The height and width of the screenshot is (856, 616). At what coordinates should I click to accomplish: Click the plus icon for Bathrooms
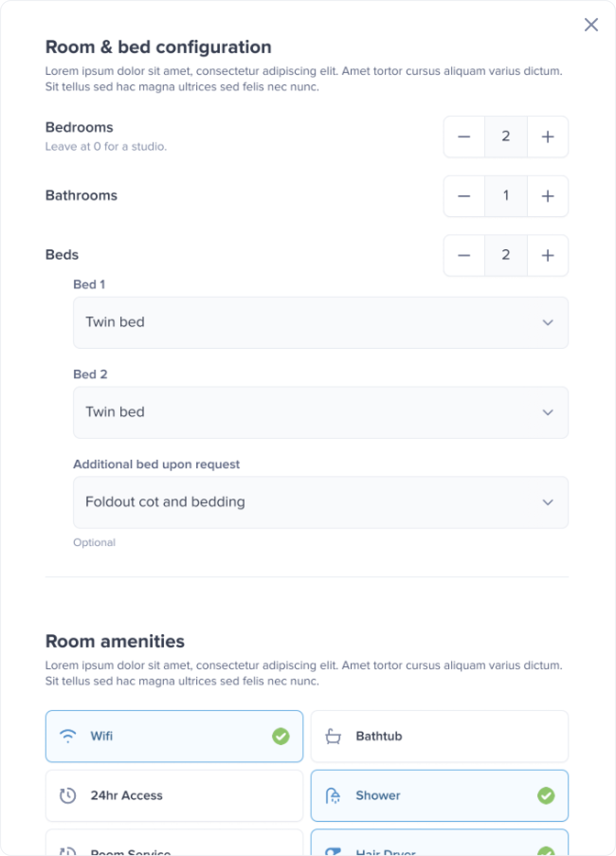point(548,196)
